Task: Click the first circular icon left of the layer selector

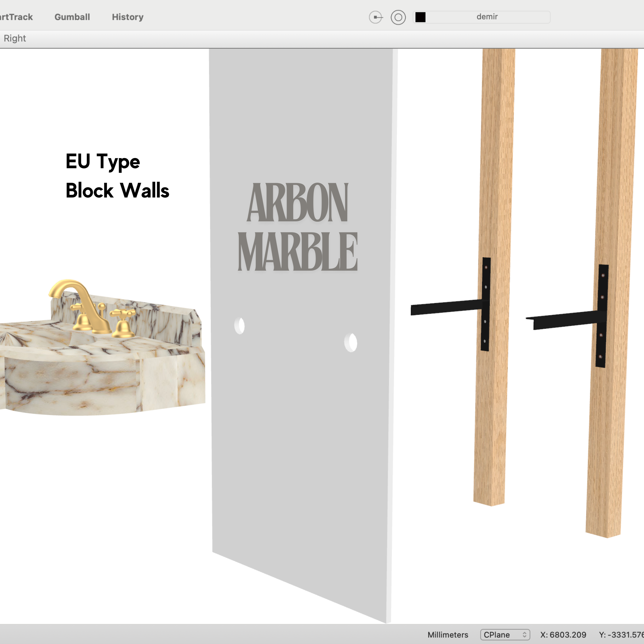Action: (x=376, y=17)
